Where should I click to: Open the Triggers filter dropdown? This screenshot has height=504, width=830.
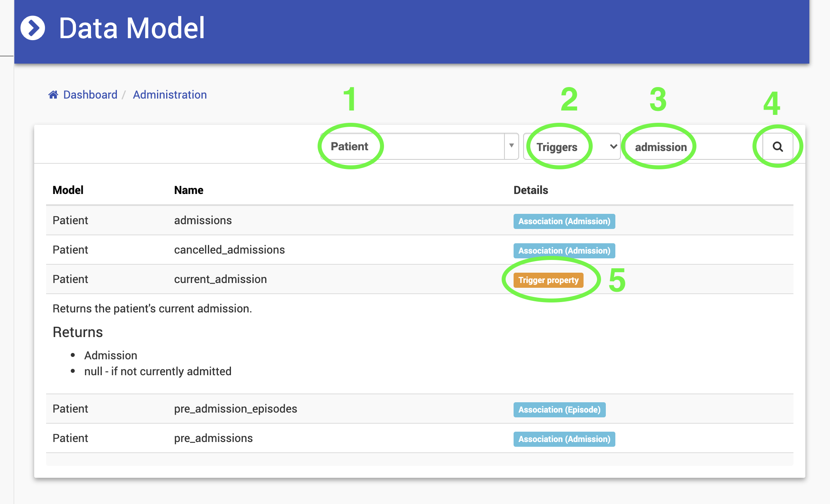[572, 147]
